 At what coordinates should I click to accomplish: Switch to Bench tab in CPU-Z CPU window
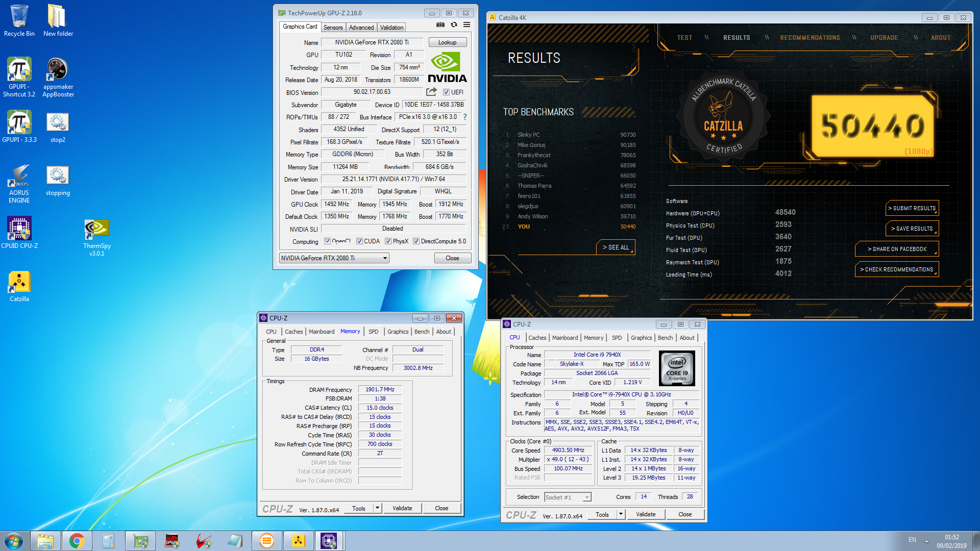665,338
